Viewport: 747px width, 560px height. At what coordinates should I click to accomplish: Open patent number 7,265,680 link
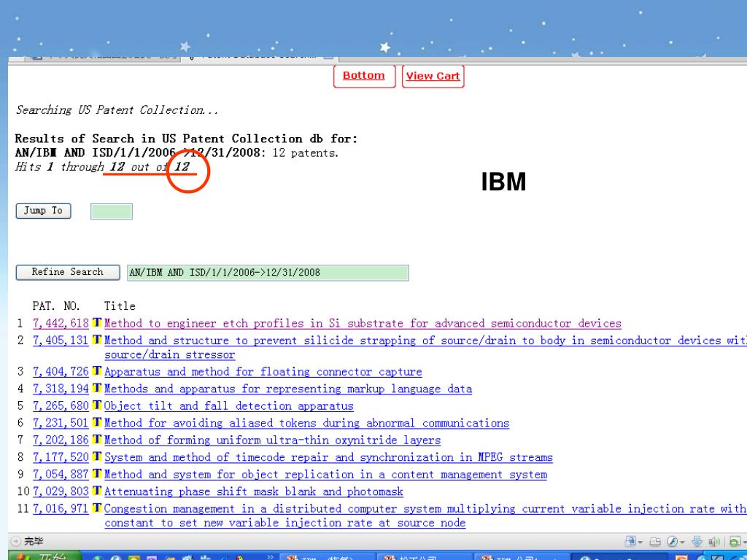[x=61, y=406]
